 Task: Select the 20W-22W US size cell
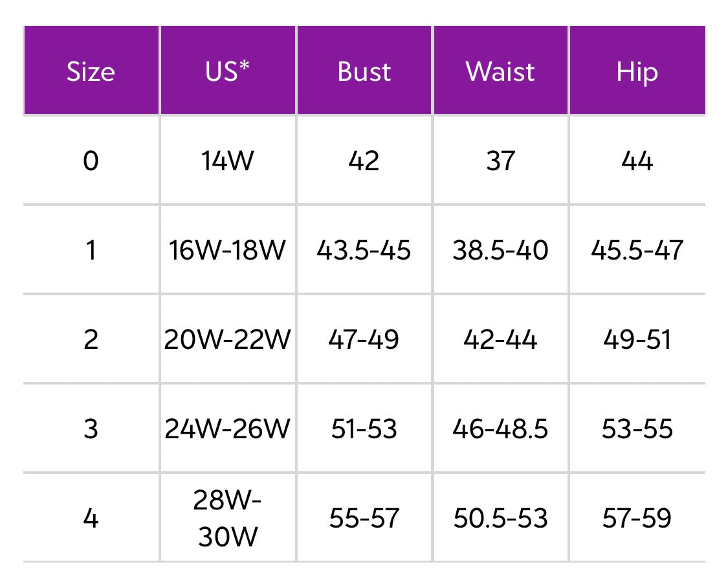tap(227, 339)
